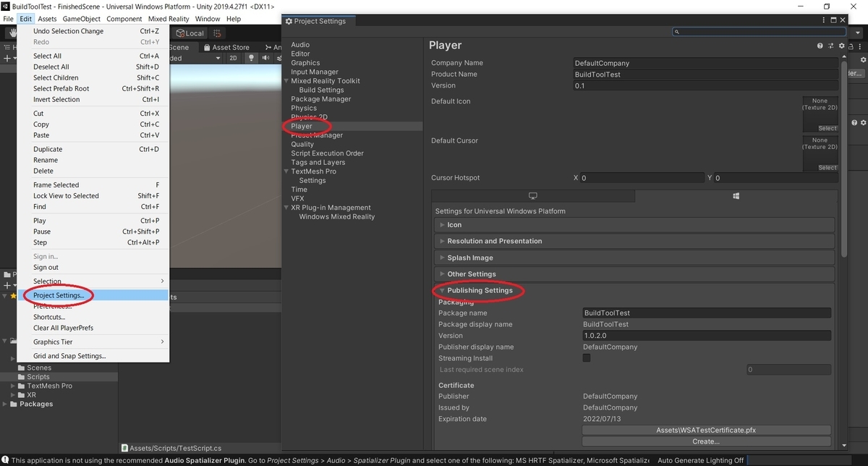Edit the Cursor Hotspot X field

(x=642, y=178)
